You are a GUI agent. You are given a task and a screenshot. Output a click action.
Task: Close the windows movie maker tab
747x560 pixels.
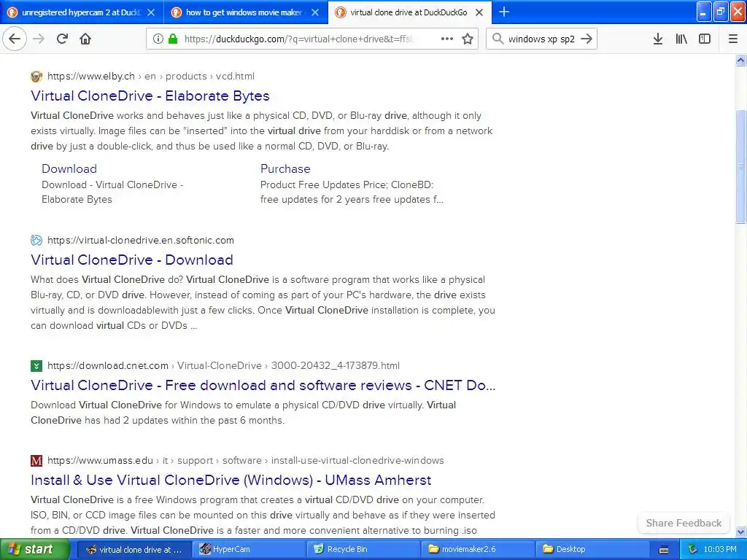315,12
